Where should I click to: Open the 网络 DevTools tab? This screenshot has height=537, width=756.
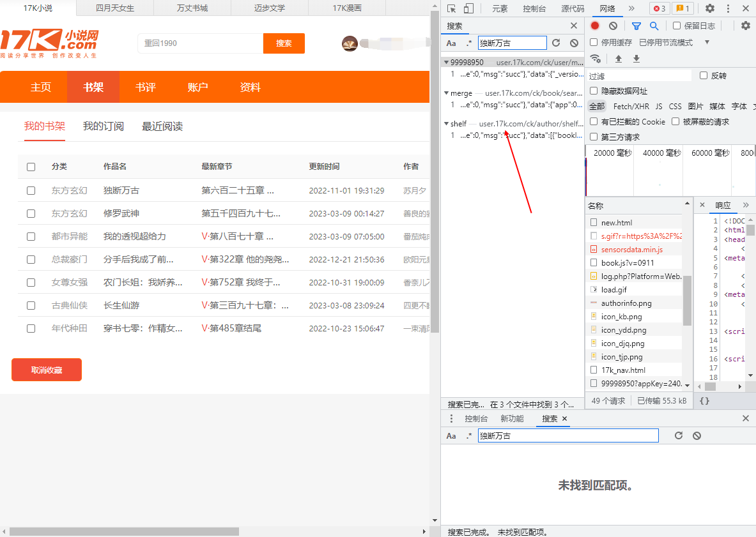(x=608, y=9)
